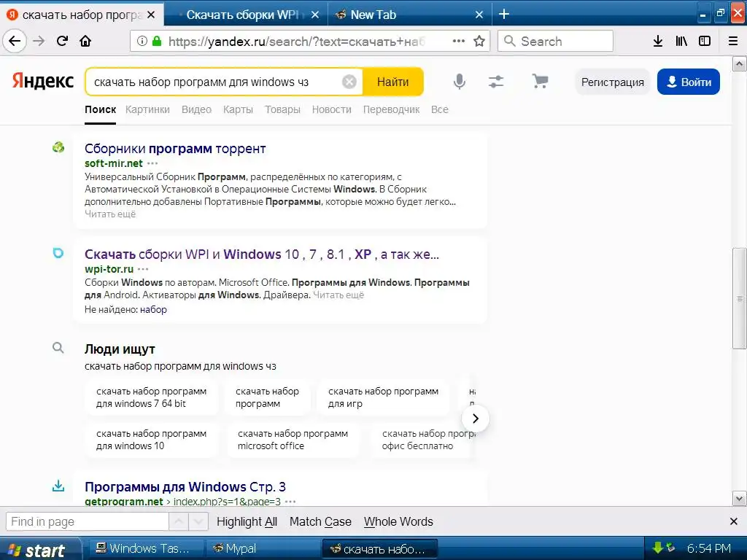The height and width of the screenshot is (560, 747).
Task: Open the downloads arrow in toolbar
Action: pos(658,41)
